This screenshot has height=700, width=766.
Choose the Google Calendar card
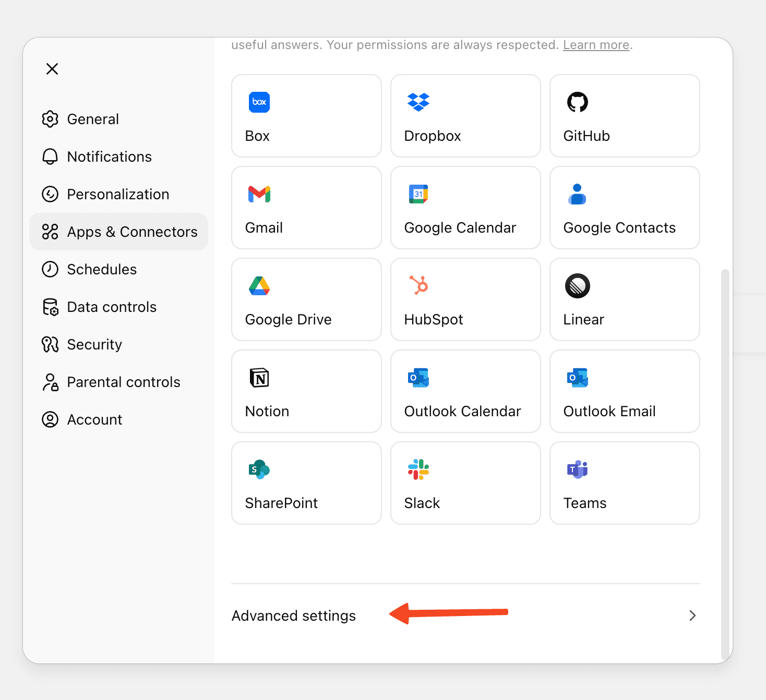click(x=465, y=208)
